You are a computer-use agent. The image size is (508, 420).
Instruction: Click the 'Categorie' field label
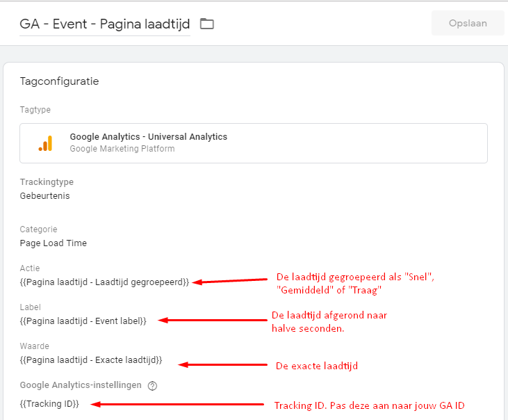coord(38,229)
